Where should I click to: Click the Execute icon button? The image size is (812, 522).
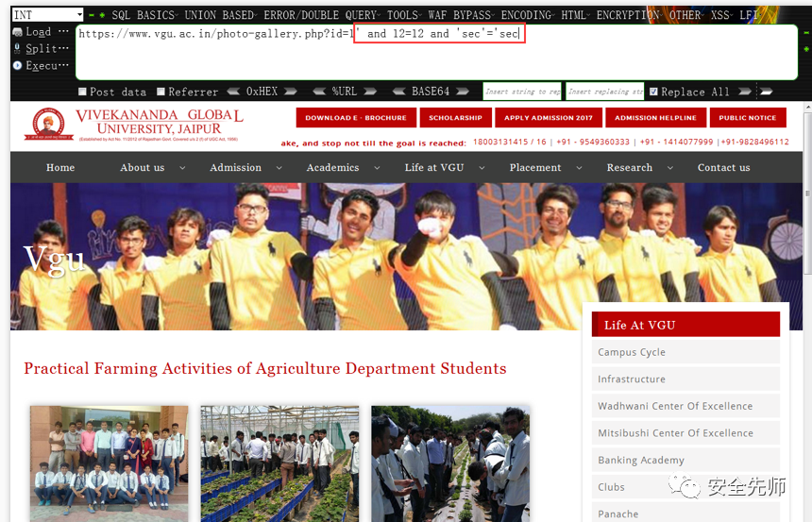17,65
